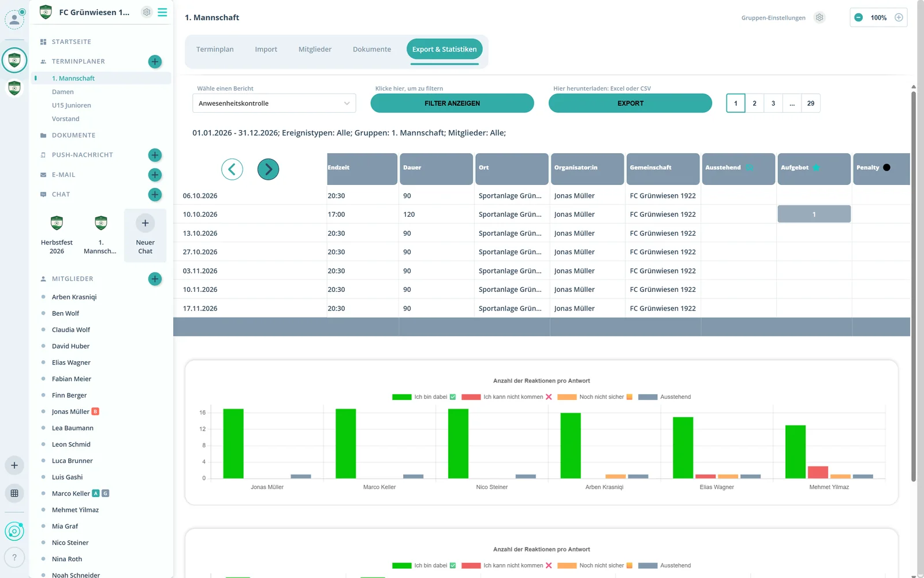Click the FILTER ANZEIGEN button
This screenshot has height=578, width=924.
click(452, 103)
